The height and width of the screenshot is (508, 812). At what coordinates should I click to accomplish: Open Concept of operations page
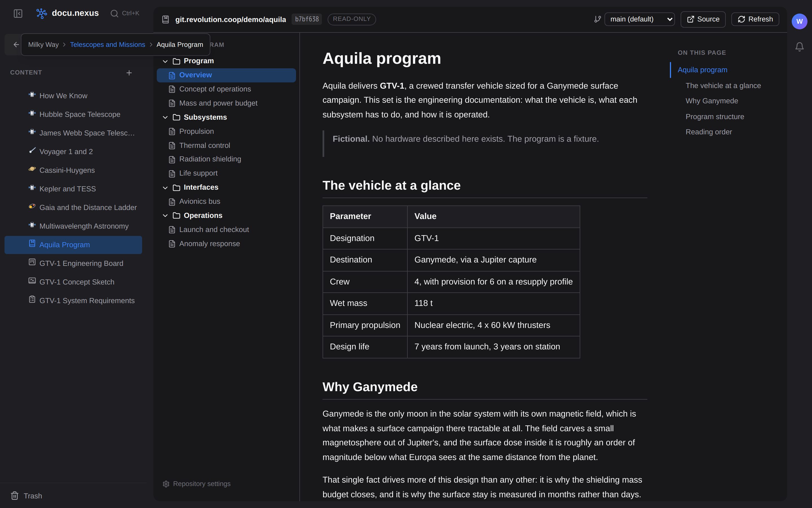point(226,89)
